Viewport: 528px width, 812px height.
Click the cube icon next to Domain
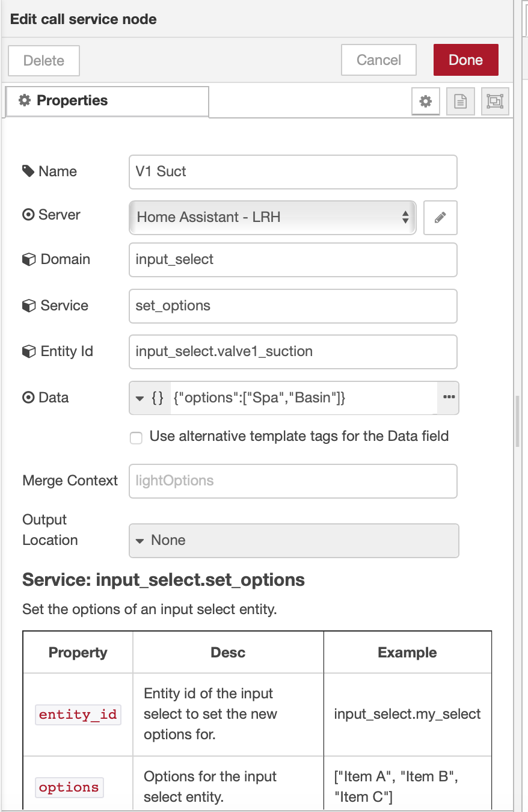pos(28,259)
